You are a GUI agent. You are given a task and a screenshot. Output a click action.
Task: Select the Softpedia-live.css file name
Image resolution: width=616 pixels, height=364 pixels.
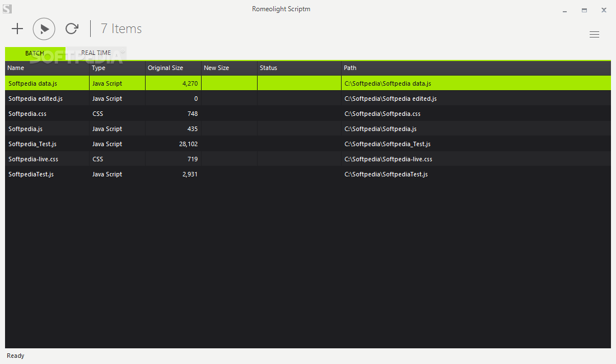[x=34, y=159]
